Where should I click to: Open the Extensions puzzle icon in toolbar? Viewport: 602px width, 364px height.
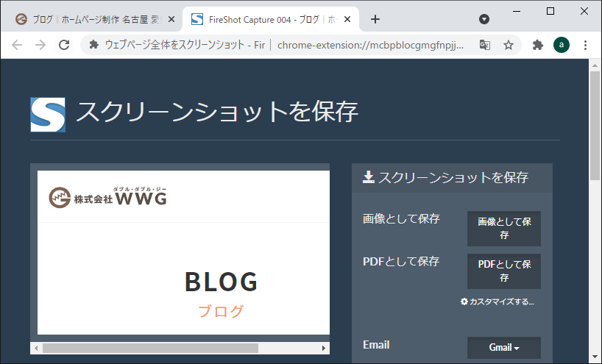pyautogui.click(x=538, y=45)
